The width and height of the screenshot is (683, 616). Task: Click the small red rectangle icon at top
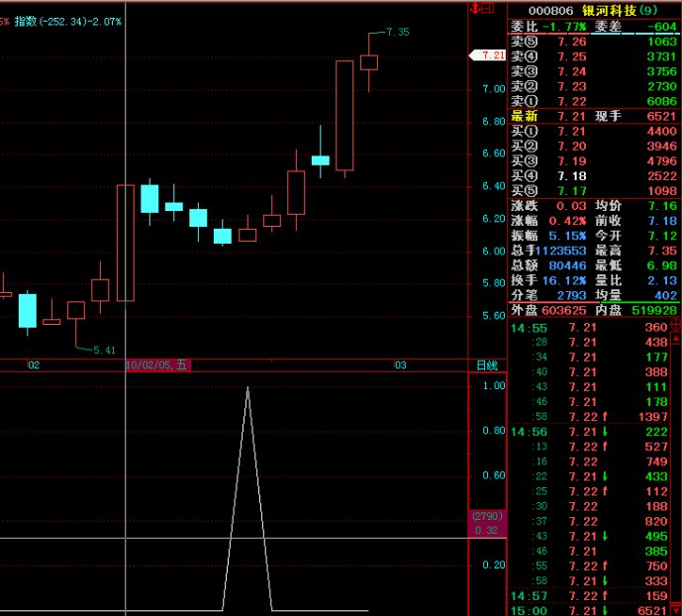click(x=486, y=9)
